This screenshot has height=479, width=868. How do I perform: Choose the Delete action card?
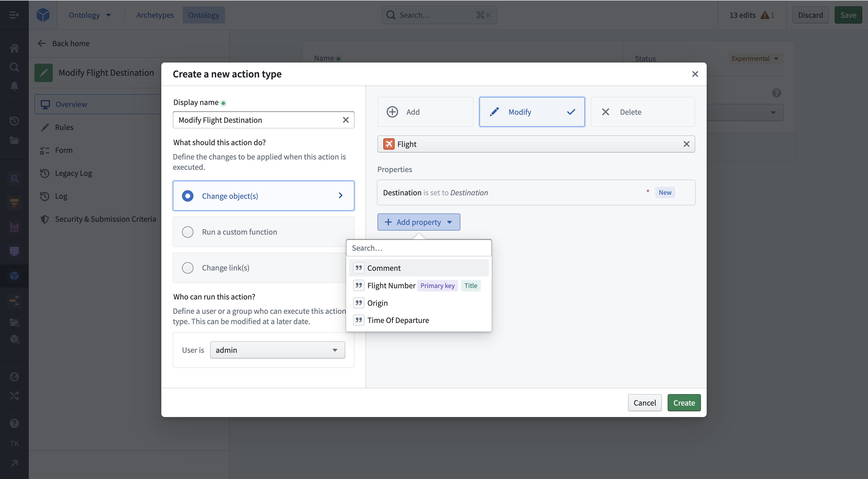coord(643,112)
